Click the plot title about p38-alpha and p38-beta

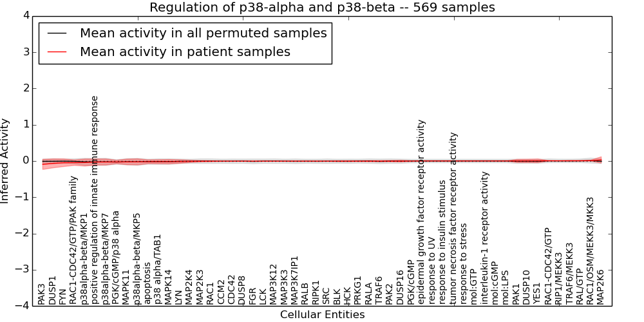322,8
